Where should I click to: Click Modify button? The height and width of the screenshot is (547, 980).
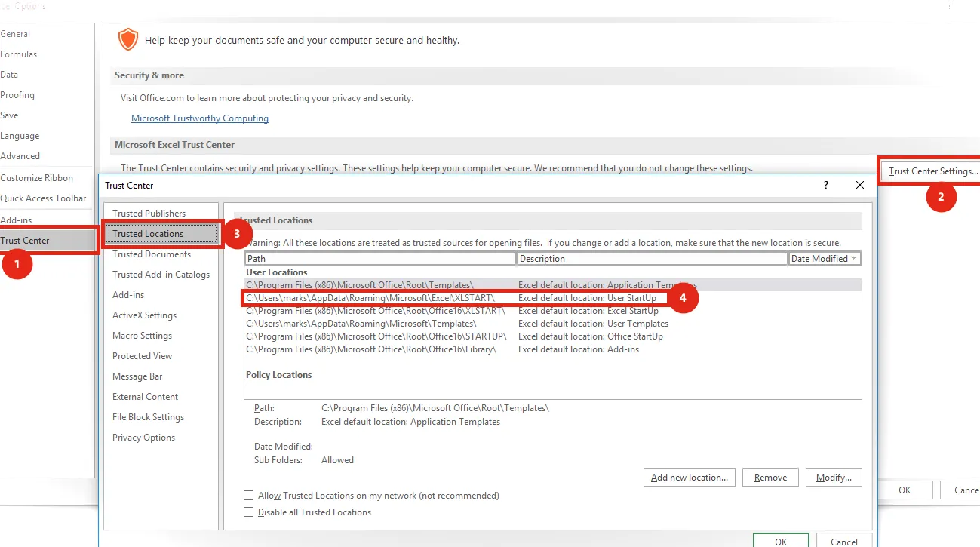tap(834, 478)
